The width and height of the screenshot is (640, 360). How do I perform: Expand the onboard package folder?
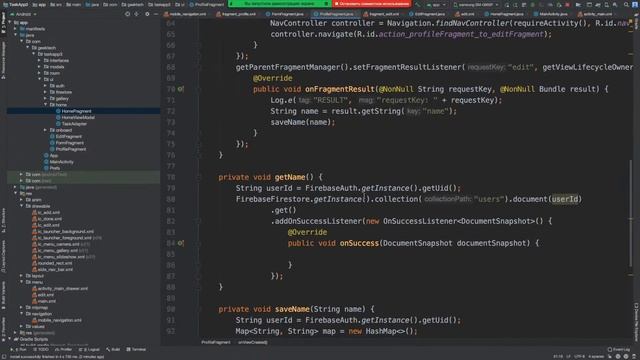point(45,130)
